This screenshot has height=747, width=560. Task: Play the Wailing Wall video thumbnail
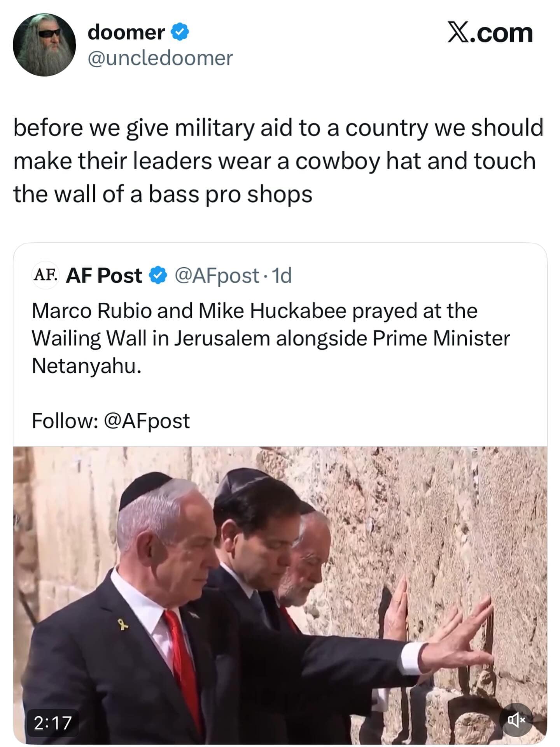point(280,595)
